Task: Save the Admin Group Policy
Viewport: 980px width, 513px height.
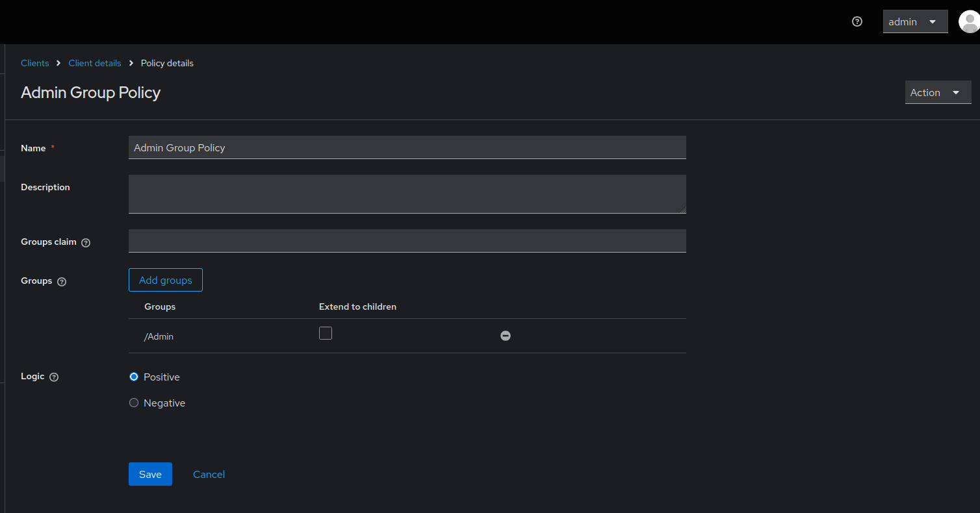Action: coord(150,474)
